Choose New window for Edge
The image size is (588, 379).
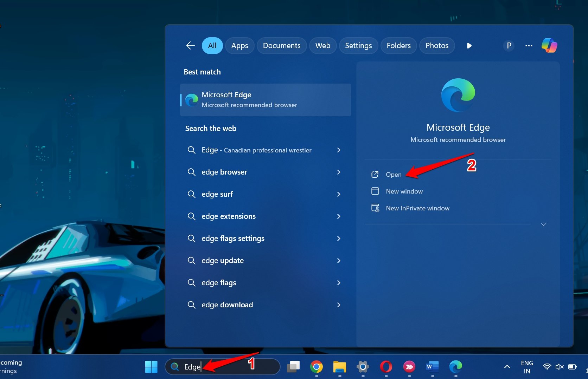coord(404,191)
